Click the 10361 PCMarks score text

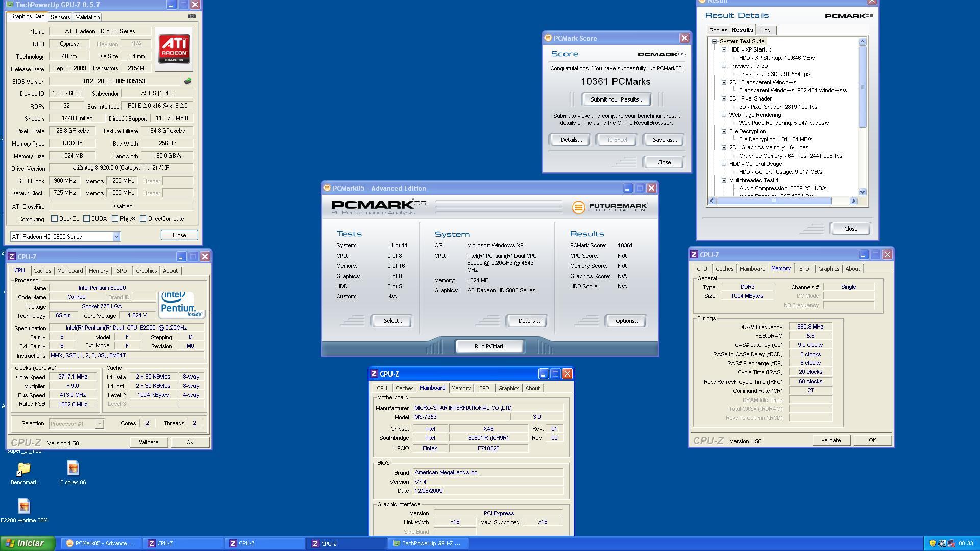click(616, 82)
